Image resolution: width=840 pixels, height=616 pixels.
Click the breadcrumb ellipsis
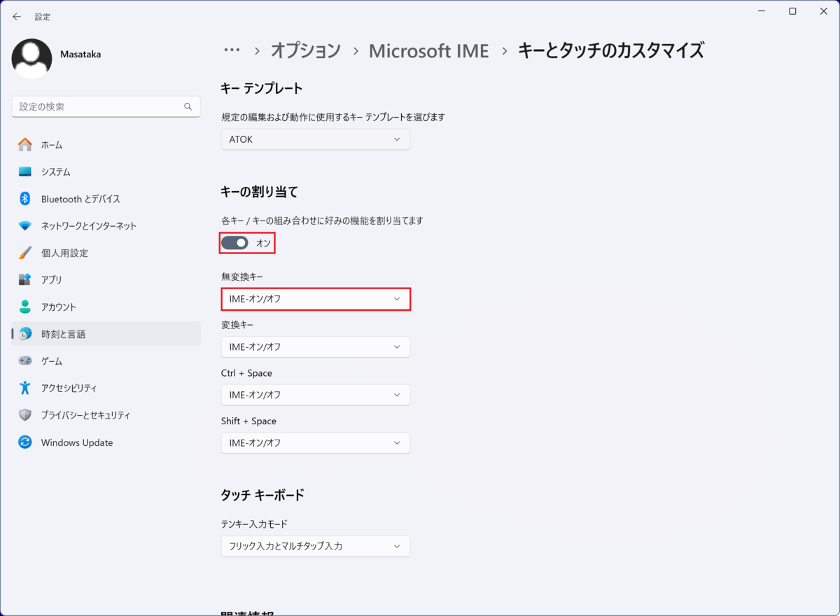[232, 50]
